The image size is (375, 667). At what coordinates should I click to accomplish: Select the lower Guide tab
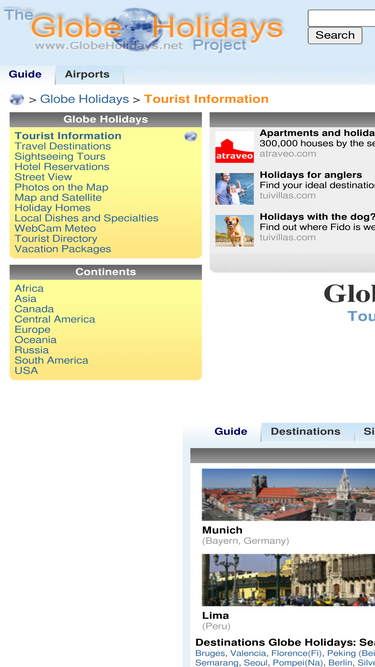231,431
